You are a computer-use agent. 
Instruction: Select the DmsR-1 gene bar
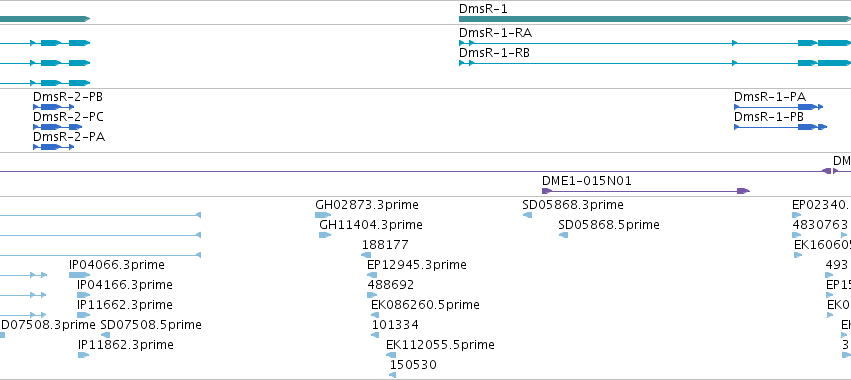coord(655,19)
